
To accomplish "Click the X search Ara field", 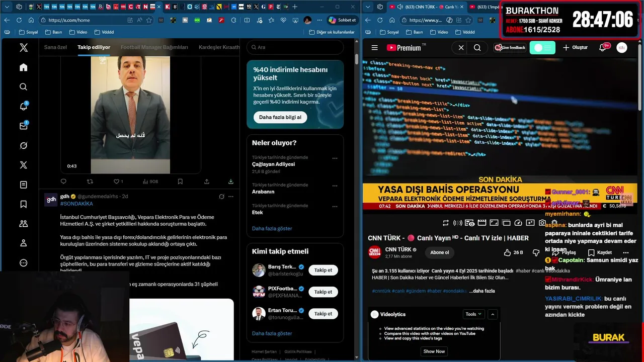I will pyautogui.click(x=295, y=47).
